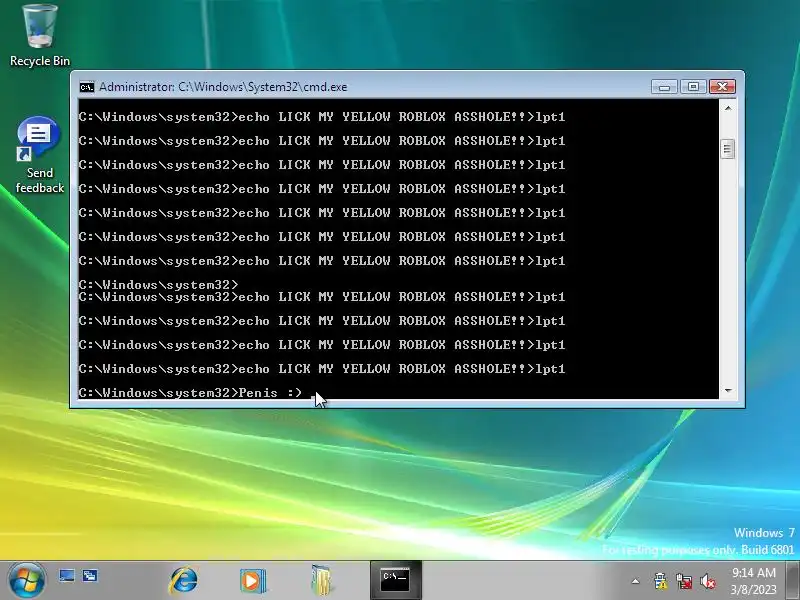Open the Recycle Bin desktop icon
Image resolution: width=800 pixels, height=600 pixels.
(40, 36)
